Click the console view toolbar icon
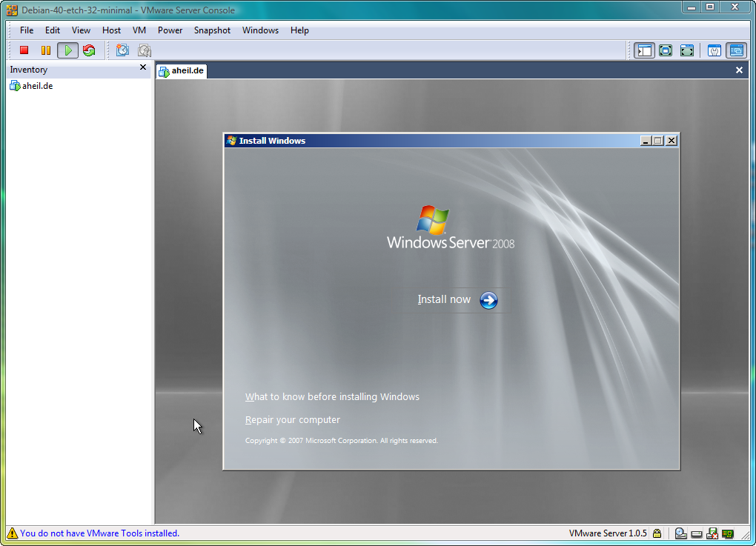The image size is (756, 546). (736, 50)
